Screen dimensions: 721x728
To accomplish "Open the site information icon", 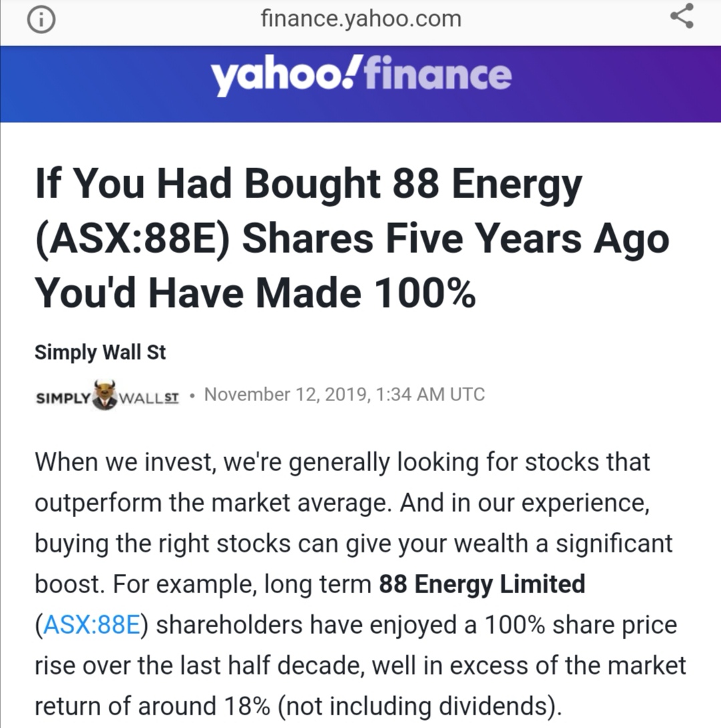I will pyautogui.click(x=41, y=21).
